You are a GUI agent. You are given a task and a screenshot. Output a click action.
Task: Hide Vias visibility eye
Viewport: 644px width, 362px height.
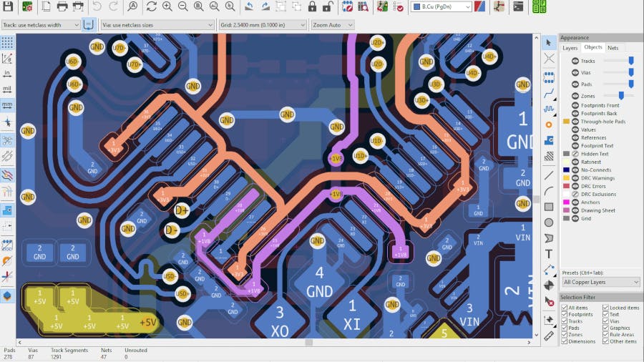pos(575,73)
